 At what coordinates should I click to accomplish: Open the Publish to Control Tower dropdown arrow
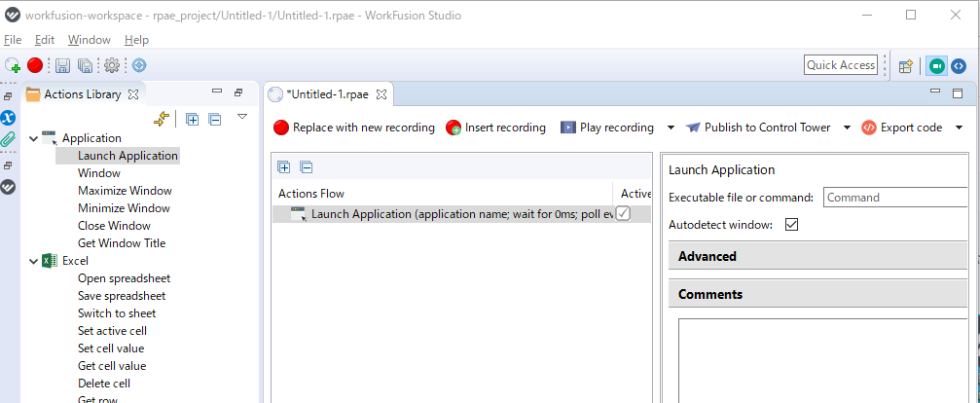coord(847,128)
